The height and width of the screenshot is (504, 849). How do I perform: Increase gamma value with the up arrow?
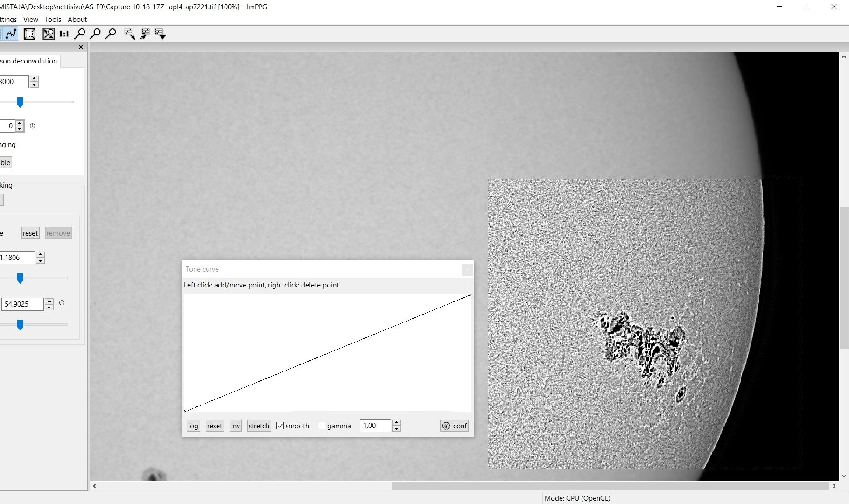click(x=396, y=423)
